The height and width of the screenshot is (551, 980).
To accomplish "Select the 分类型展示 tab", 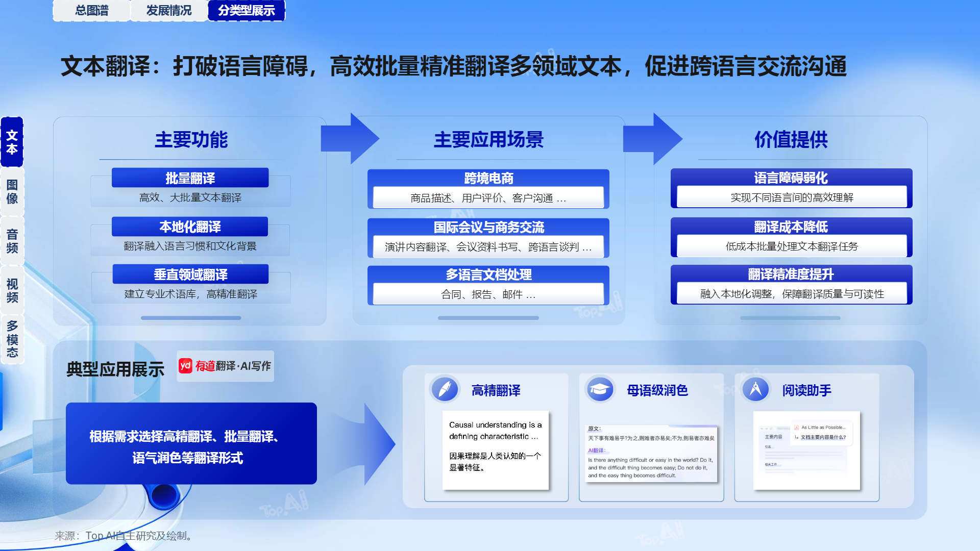I will (x=247, y=10).
